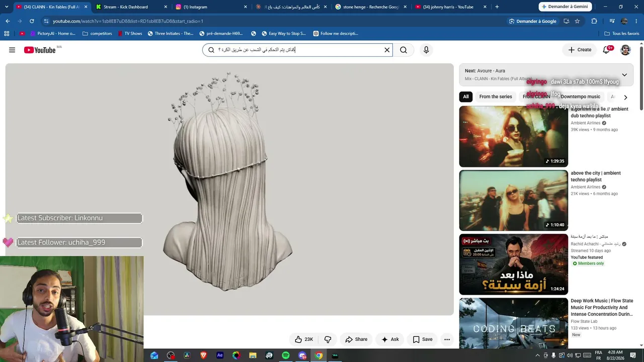Image resolution: width=644 pixels, height=362 pixels.
Task: Select the All filter chip
Action: tap(466, 97)
